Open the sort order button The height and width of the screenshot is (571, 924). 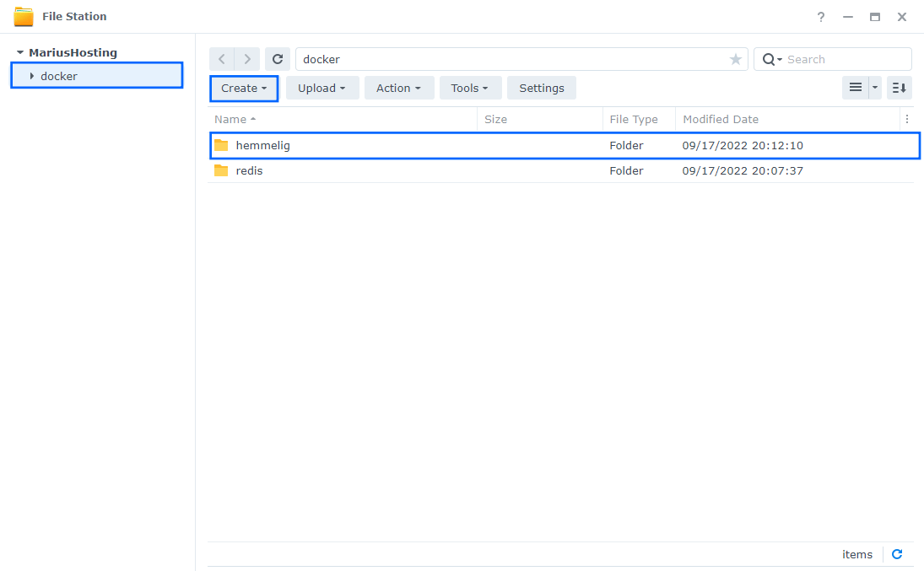(899, 88)
